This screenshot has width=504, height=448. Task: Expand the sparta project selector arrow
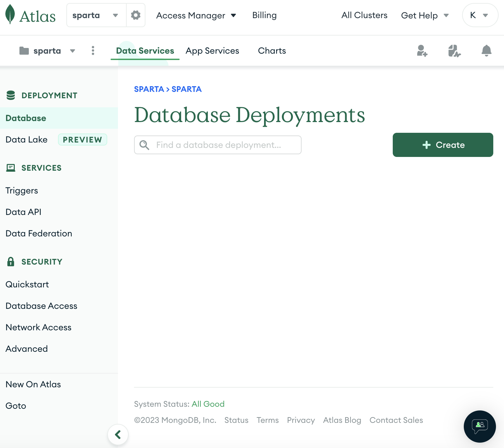[72, 51]
